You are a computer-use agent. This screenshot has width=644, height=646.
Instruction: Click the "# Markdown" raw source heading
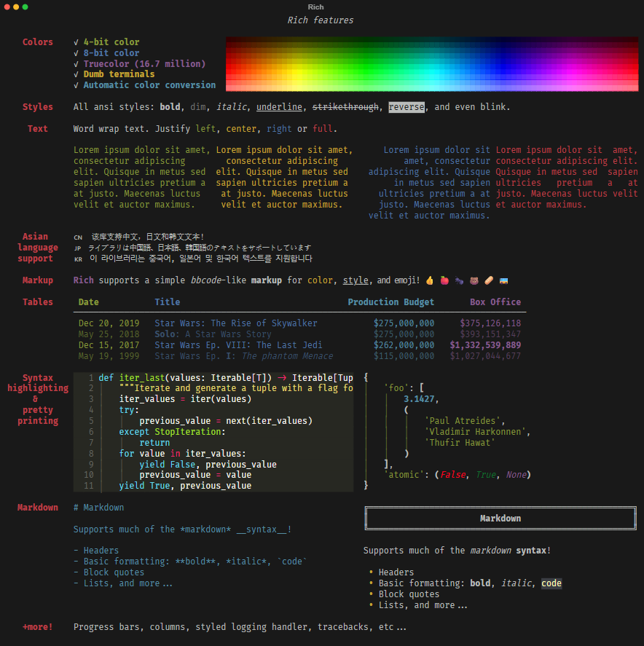point(98,508)
